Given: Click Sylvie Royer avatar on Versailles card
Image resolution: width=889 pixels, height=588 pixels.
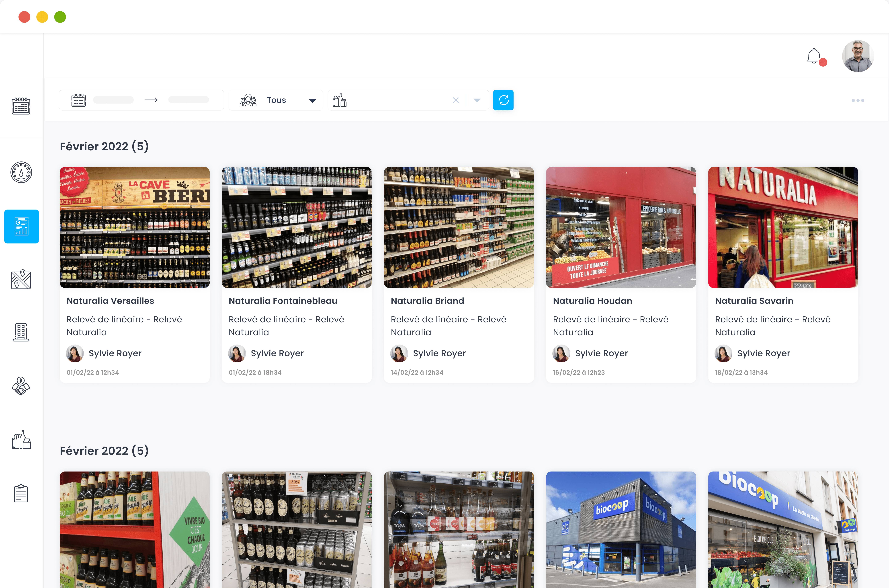Looking at the screenshot, I should pos(75,353).
